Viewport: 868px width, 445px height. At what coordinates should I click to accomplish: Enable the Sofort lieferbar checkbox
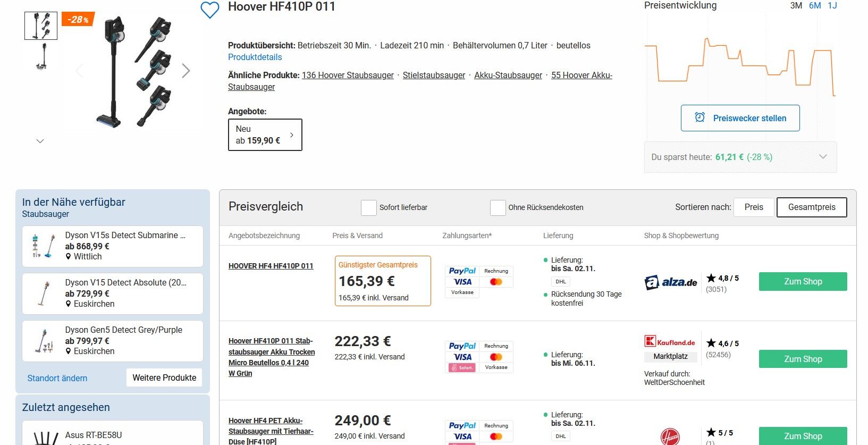click(368, 207)
